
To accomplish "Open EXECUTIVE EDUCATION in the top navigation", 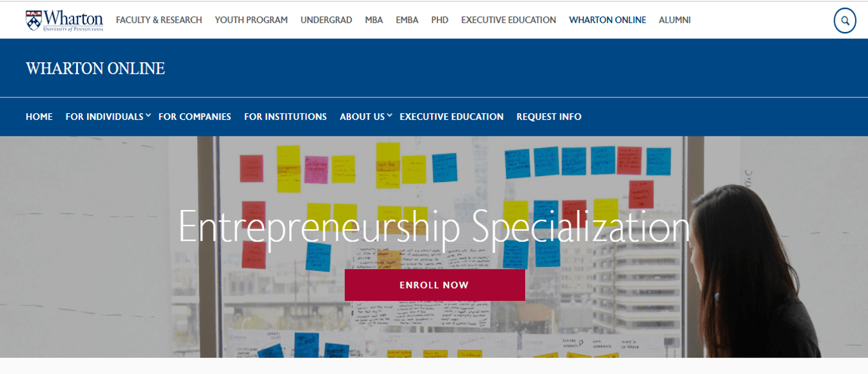I will pyautogui.click(x=509, y=20).
